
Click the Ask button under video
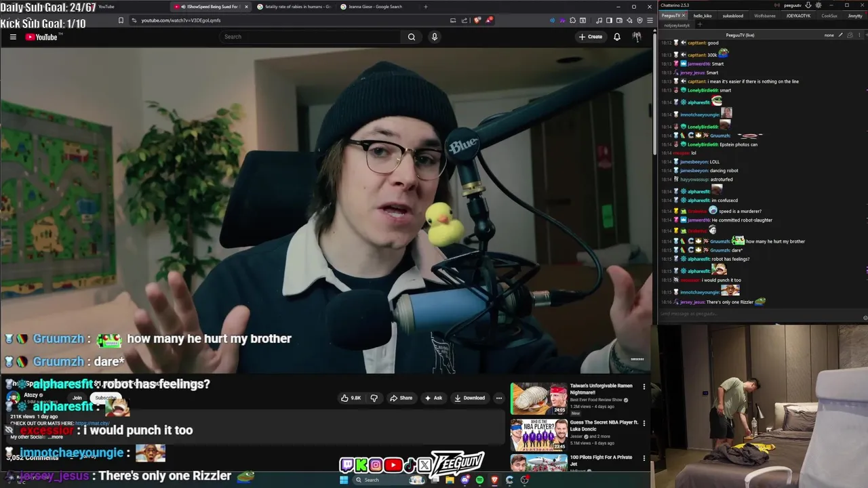[x=433, y=398]
